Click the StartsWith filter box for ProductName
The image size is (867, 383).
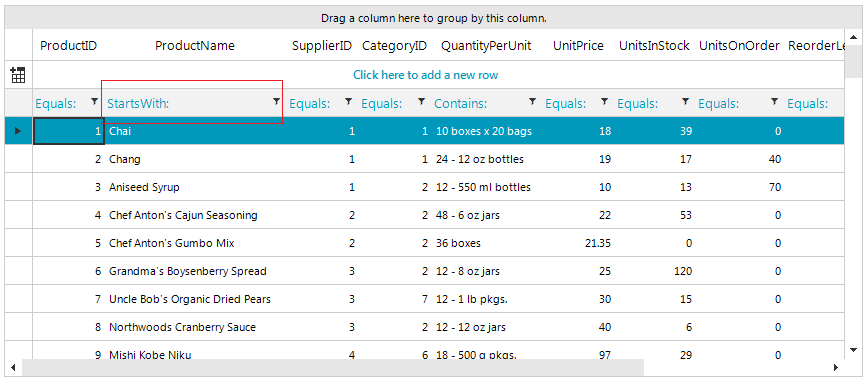point(187,103)
